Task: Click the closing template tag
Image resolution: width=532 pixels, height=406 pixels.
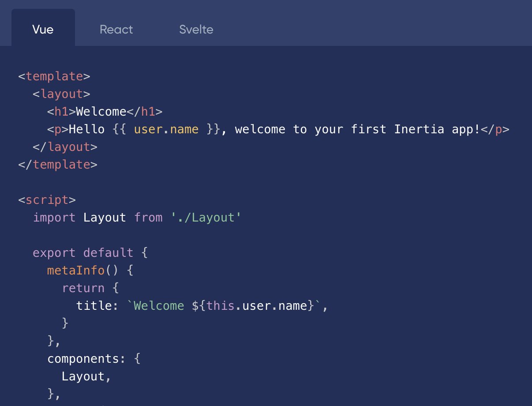Action: [x=58, y=165]
